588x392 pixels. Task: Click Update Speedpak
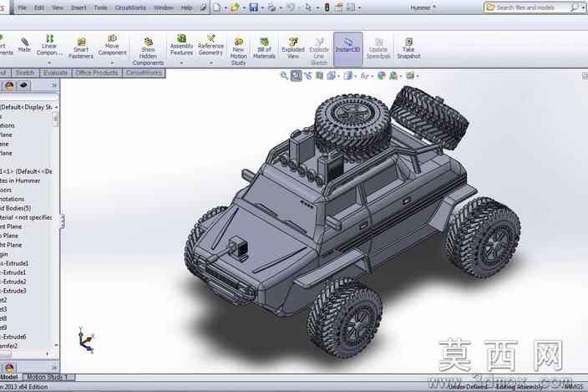pyautogui.click(x=378, y=48)
